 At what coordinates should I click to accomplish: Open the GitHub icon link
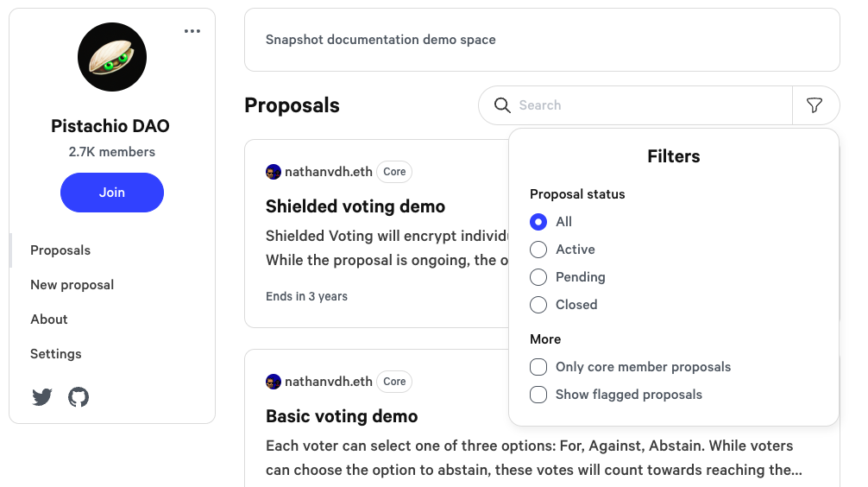(x=79, y=397)
